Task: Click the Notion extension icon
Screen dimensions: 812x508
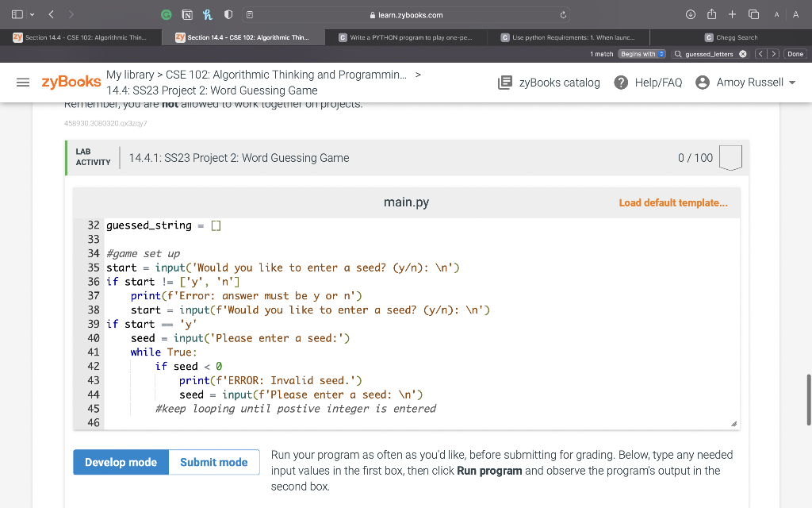Action: coord(187,13)
